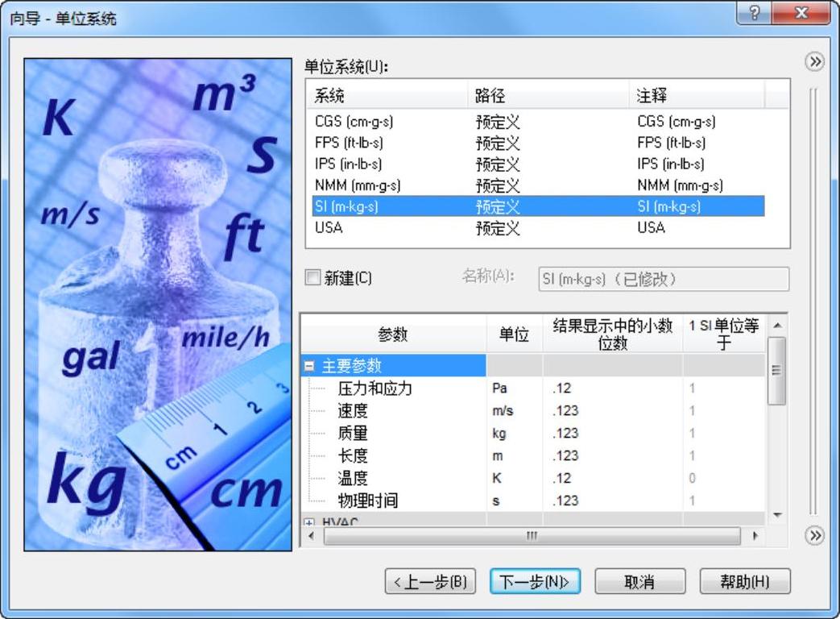Image resolution: width=840 pixels, height=619 pixels.
Task: Click the s unit cell for physical time
Action: point(515,501)
